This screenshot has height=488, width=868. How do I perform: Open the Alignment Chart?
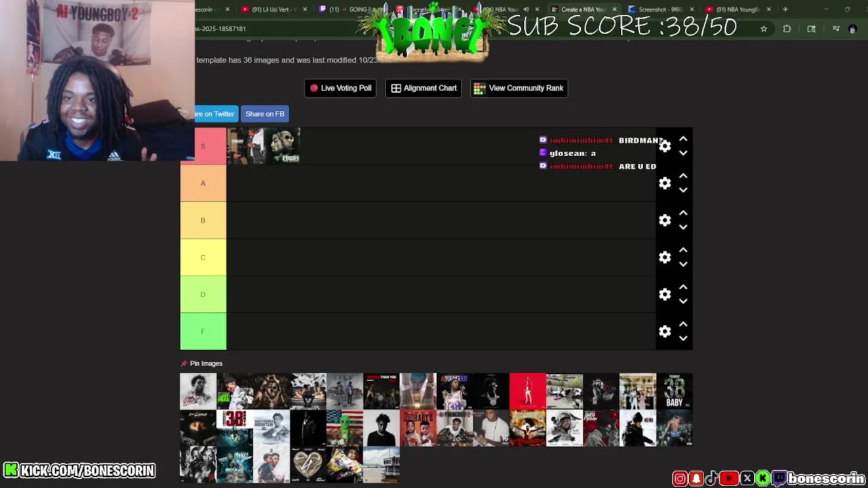coord(424,88)
